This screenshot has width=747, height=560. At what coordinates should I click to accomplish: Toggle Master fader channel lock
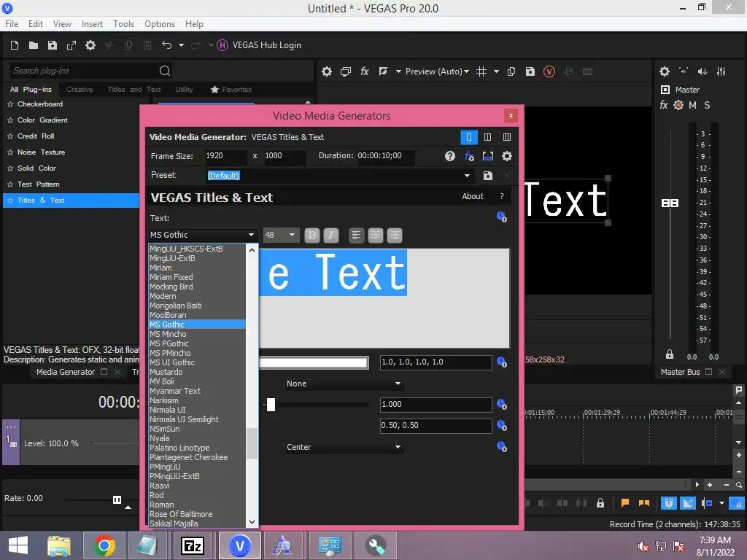[x=670, y=354]
